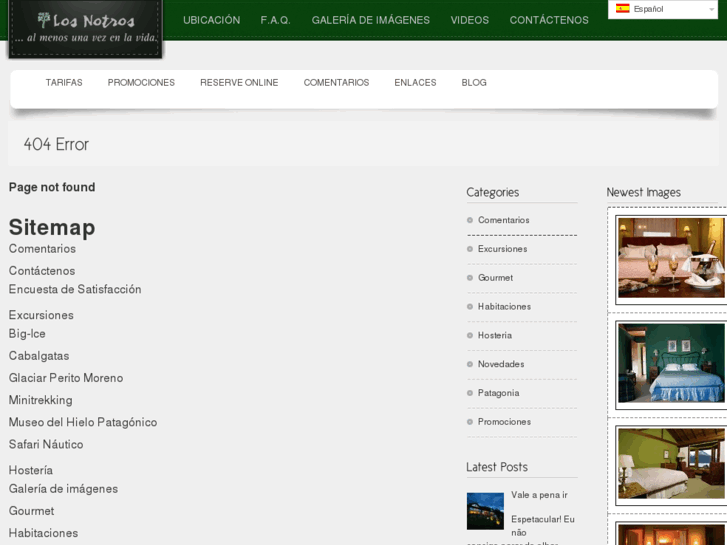The image size is (727, 545).
Task: Go to the Blog tab
Action: (474, 83)
